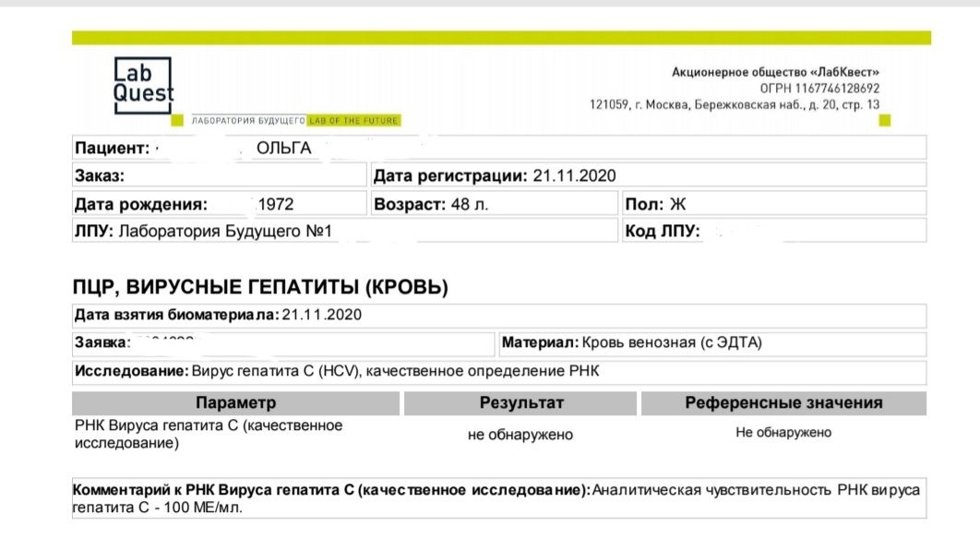Image resolution: width=980 pixels, height=550 pixels.
Task: Click the small green square near the address
Action: click(x=885, y=120)
